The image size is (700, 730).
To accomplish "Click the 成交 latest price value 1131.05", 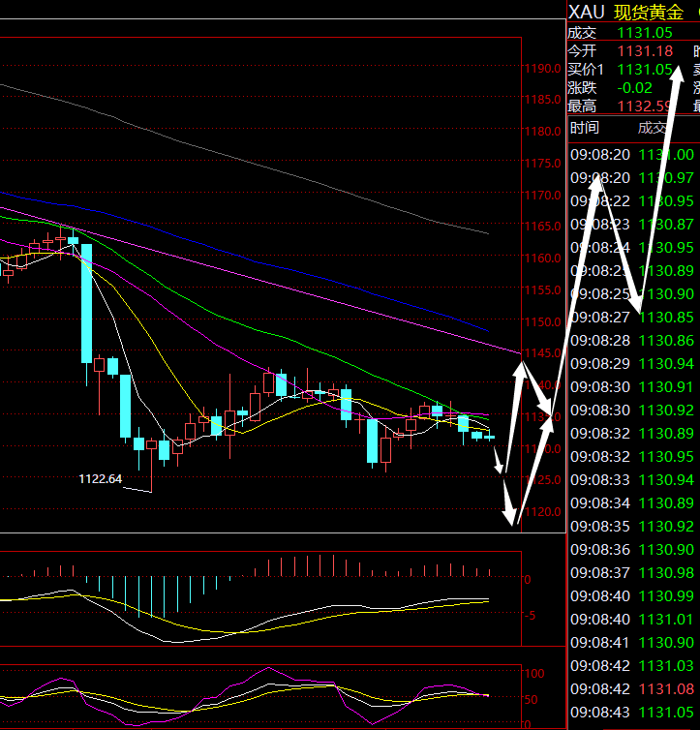I will tap(645, 33).
